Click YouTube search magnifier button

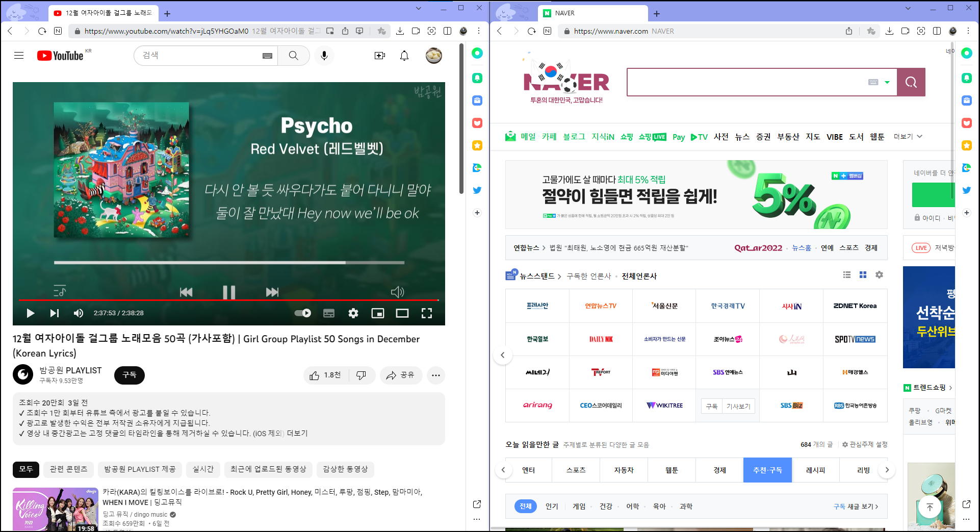pos(294,56)
